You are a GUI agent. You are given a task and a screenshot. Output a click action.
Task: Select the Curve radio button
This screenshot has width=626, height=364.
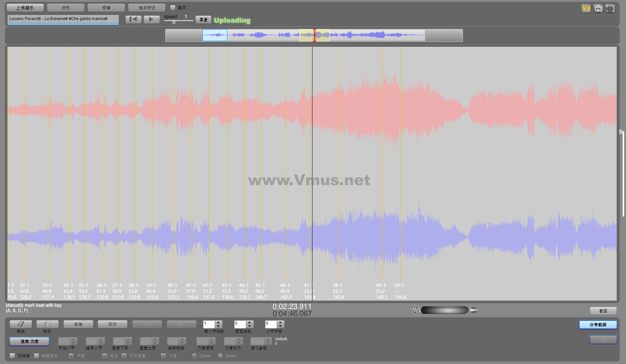194,356
